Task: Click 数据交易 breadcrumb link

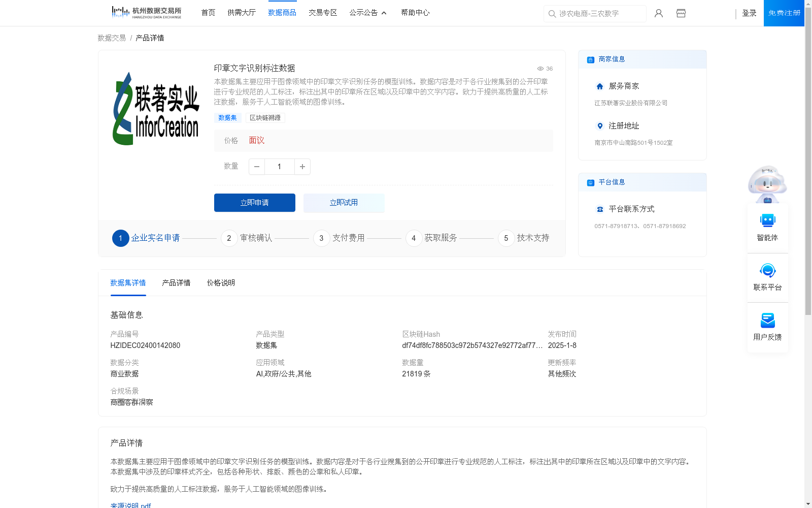Action: pos(112,38)
